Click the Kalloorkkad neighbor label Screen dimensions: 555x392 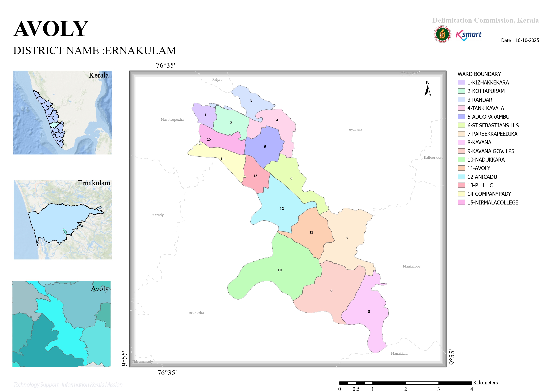[433, 158]
